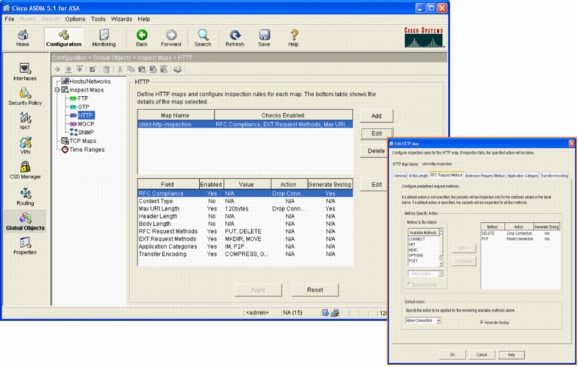578x367 pixels.
Task: Click Add to create an HTTP map
Action: tap(376, 116)
